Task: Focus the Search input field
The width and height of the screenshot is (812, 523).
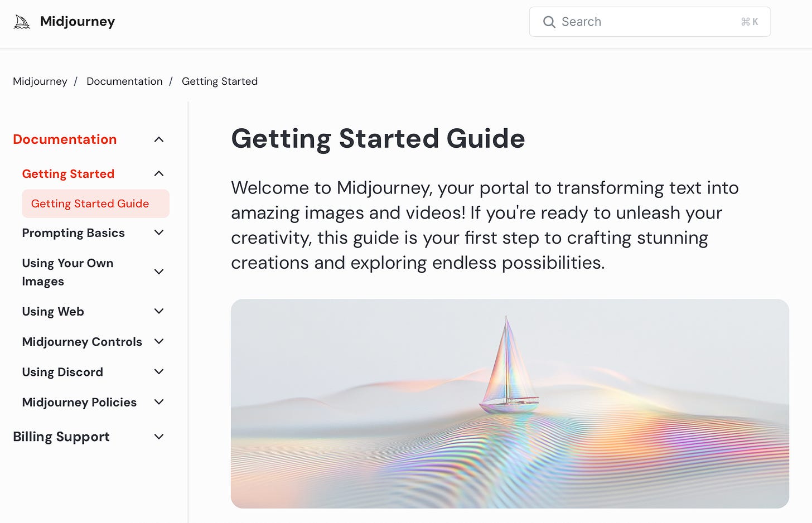Action: click(x=650, y=22)
